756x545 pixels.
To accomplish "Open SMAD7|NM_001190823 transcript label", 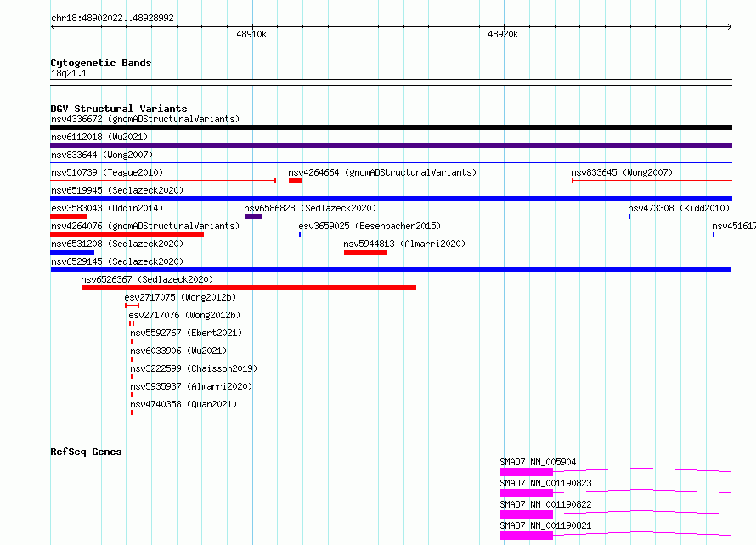I will [546, 483].
